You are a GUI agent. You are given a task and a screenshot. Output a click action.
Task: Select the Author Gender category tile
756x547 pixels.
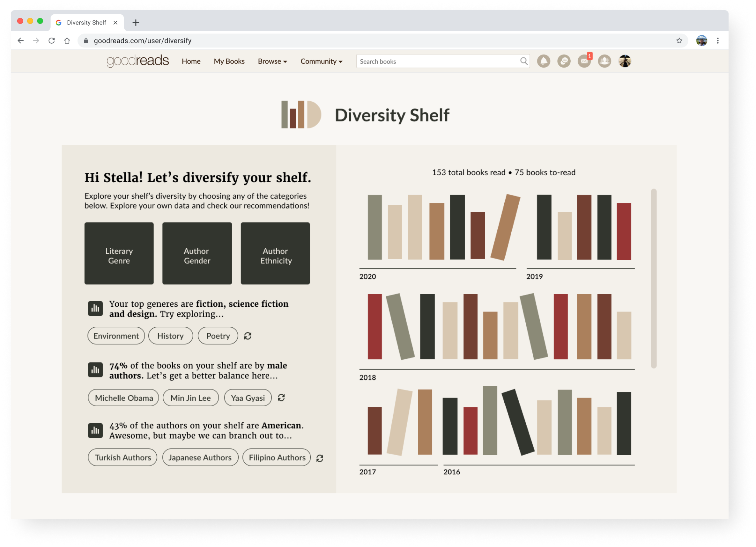coord(197,253)
